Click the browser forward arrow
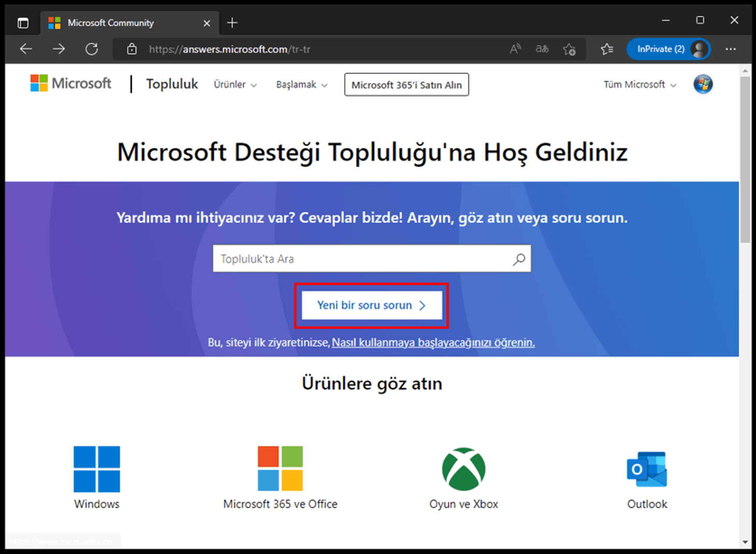The image size is (756, 554). tap(59, 49)
